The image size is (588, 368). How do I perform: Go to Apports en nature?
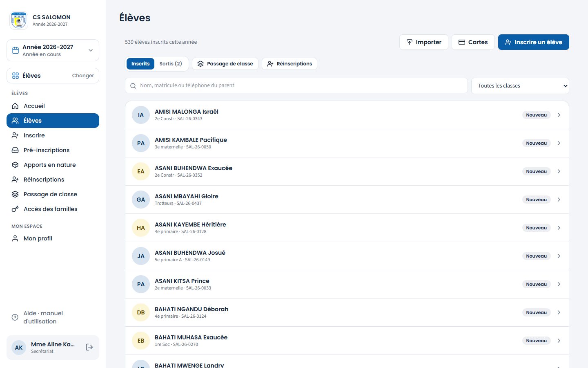53,165
